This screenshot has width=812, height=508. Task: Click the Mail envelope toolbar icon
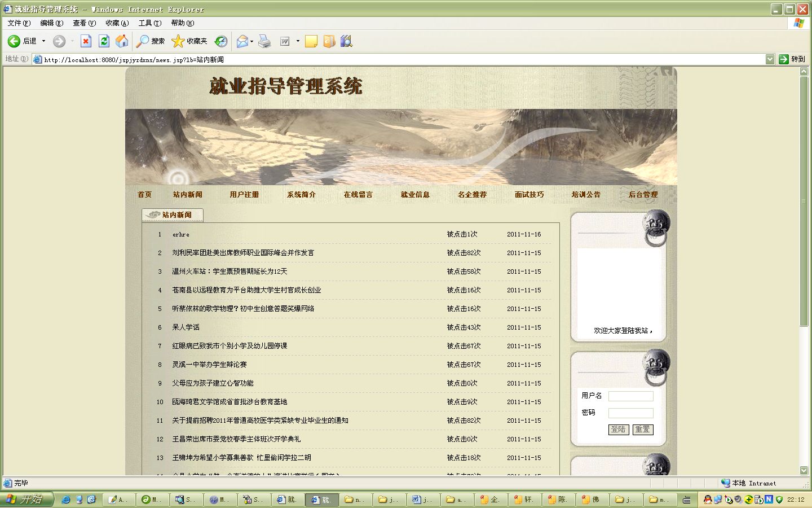tap(242, 41)
